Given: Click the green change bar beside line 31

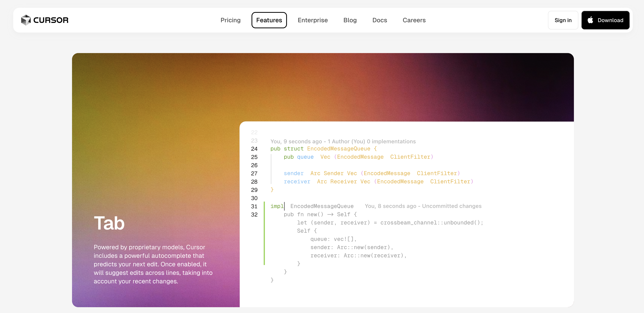Looking at the screenshot, I should 264,206.
